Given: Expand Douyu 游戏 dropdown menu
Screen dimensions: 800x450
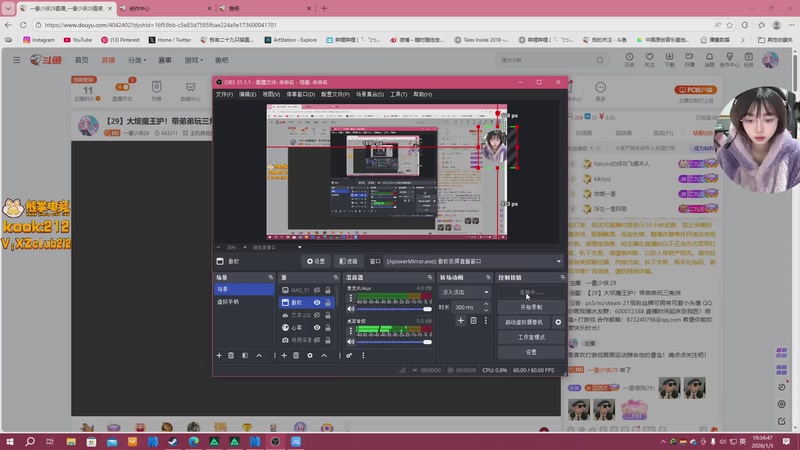Looking at the screenshot, I should [193, 60].
